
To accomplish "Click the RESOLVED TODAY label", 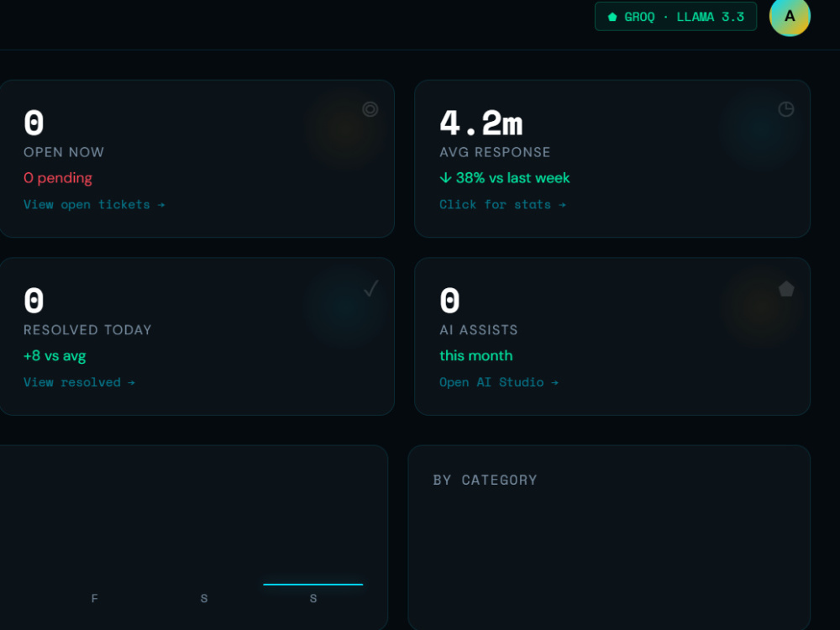I will click(x=88, y=330).
